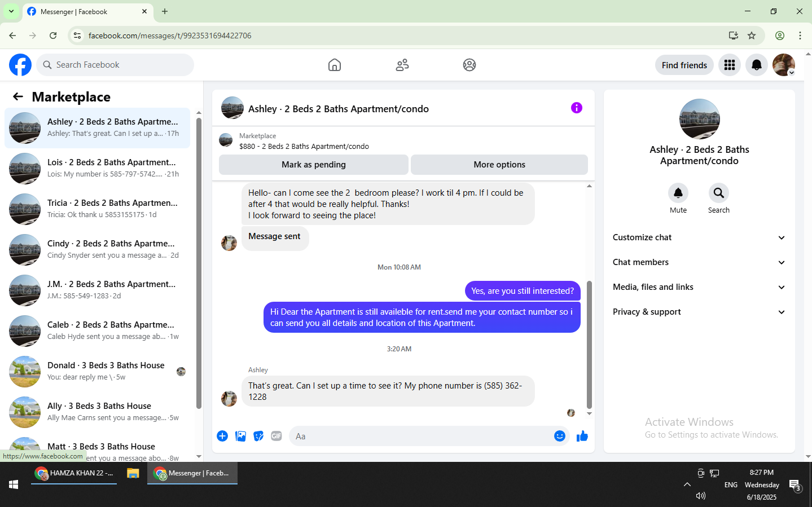Open tab search dropdown in Chrome
Viewport: 812px width, 507px height.
(x=11, y=11)
